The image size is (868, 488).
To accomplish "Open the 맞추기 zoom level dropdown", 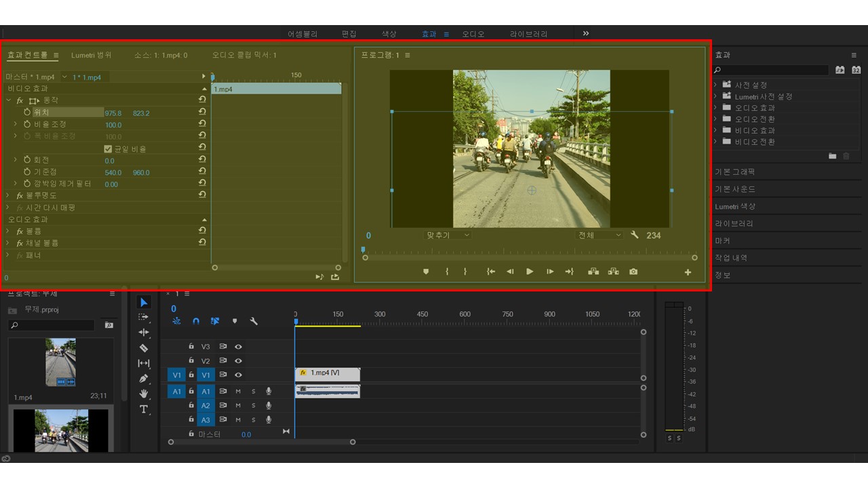I will [448, 235].
